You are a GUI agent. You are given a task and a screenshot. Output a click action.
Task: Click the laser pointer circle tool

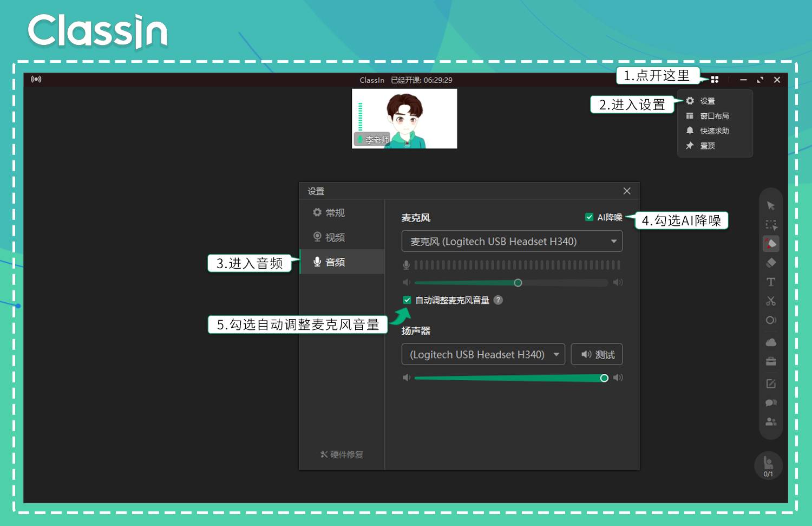(771, 320)
